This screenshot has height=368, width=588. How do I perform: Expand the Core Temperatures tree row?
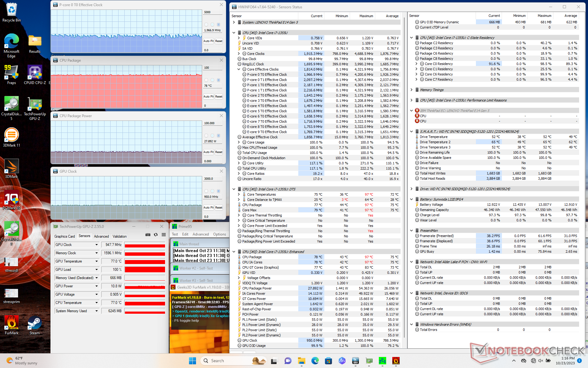point(239,194)
